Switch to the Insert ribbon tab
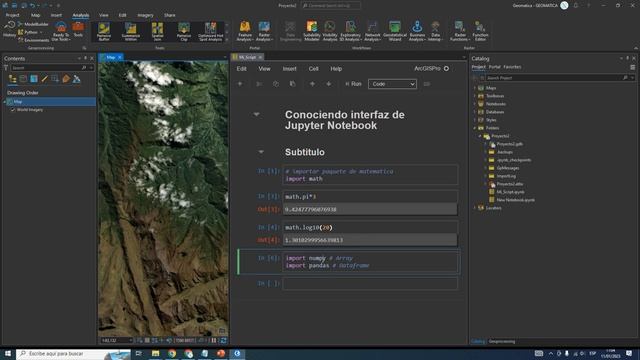The width and height of the screenshot is (640, 360). pyautogui.click(x=56, y=15)
